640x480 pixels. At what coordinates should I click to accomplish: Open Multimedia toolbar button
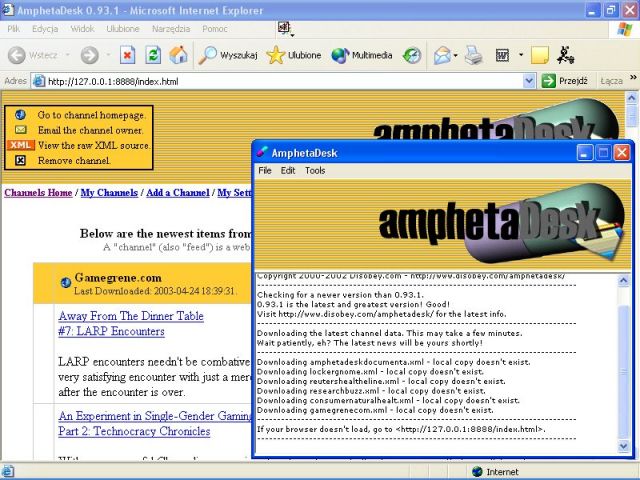362,55
